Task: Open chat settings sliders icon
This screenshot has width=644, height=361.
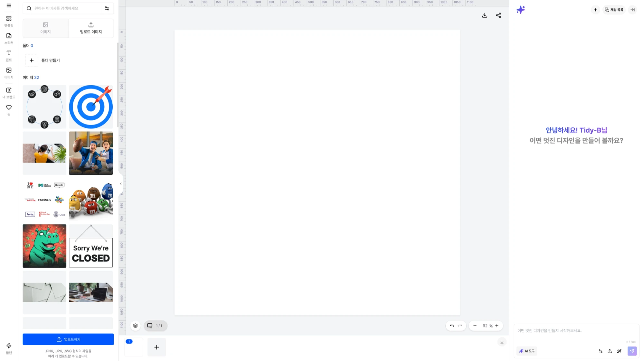Action: point(601,351)
